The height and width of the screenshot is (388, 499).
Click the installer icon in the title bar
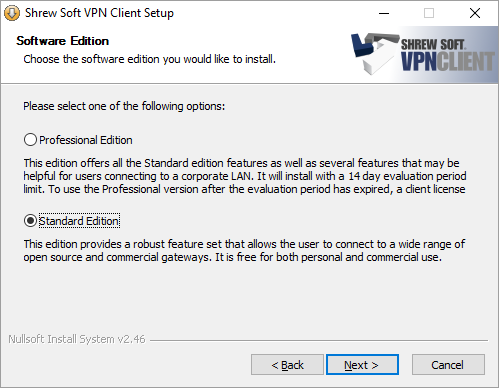(x=12, y=13)
